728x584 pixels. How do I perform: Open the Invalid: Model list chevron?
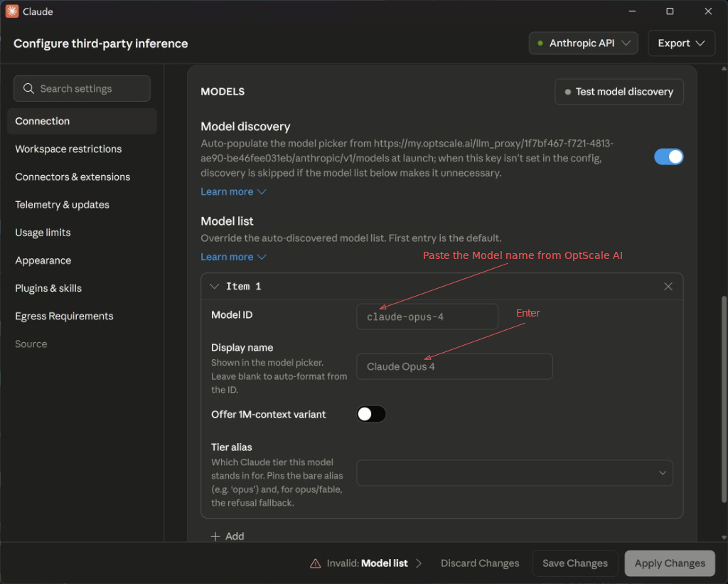[x=419, y=563]
